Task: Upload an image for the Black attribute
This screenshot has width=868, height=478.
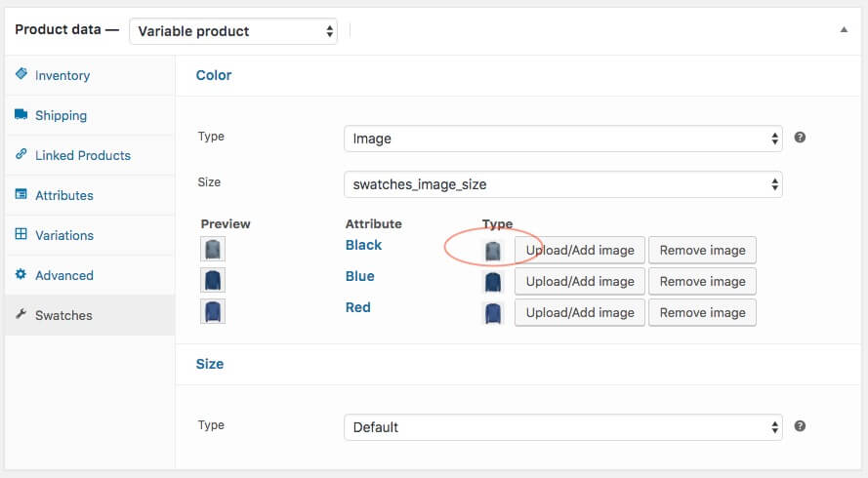Action: [580, 251]
